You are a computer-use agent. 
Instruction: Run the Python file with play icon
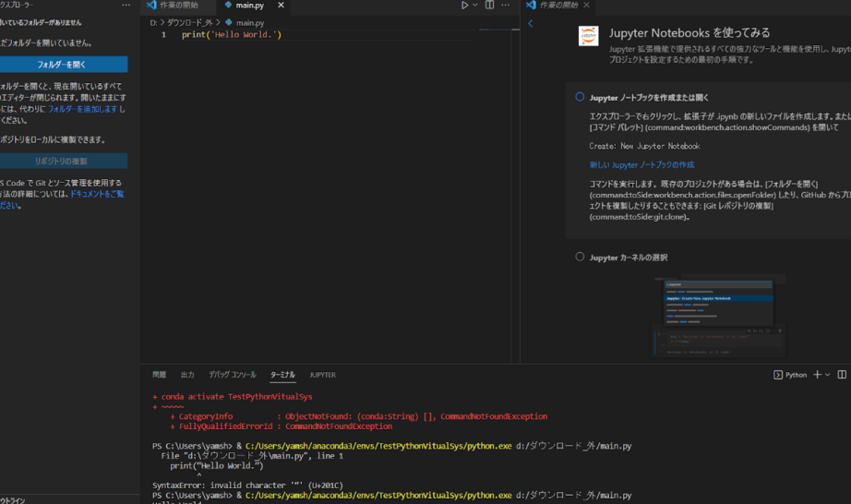[x=465, y=6]
